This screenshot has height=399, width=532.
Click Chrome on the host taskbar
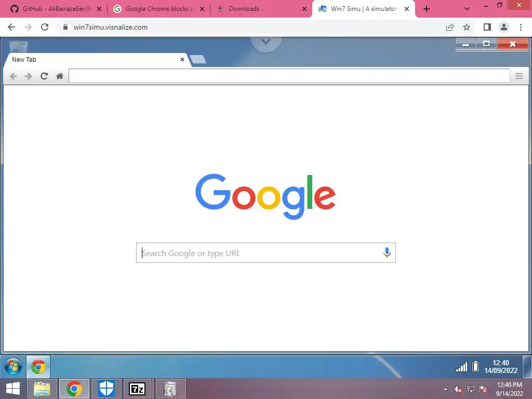(74, 389)
